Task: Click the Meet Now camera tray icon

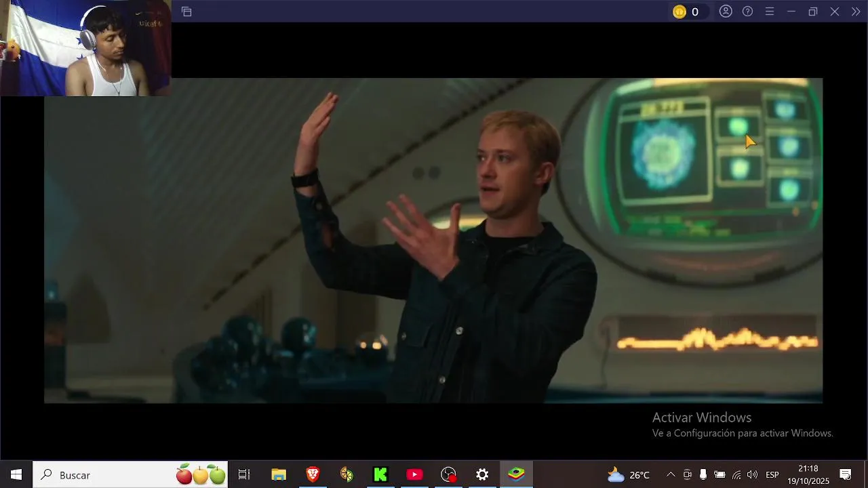Action: [687, 474]
